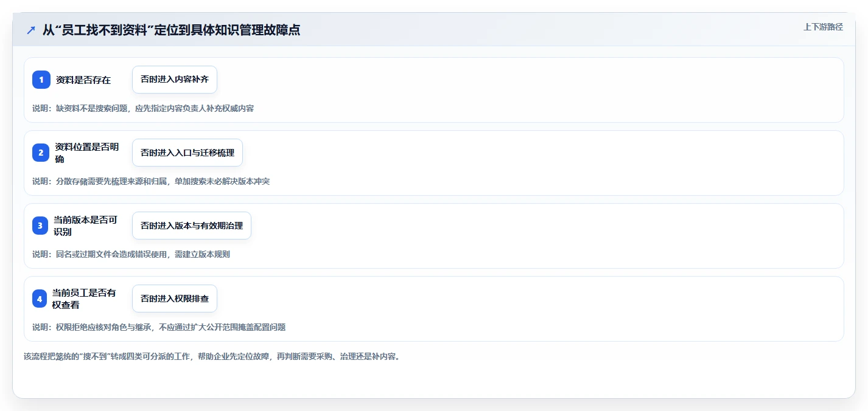The width and height of the screenshot is (868, 411).
Task: Select the 资料是否存在 step label
Action: pos(83,80)
